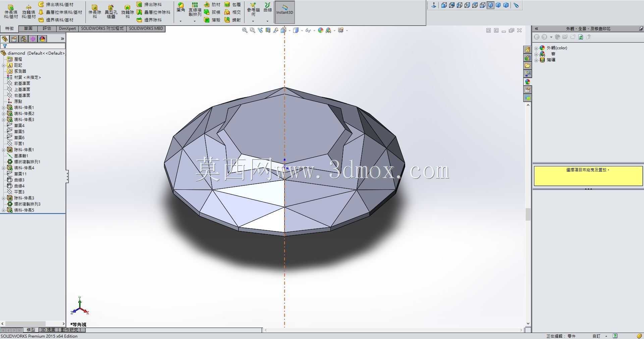Click the refresh icon in appearances panel

click(581, 37)
